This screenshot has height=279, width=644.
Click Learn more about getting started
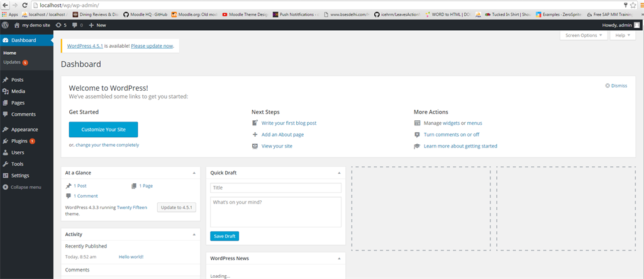click(460, 146)
